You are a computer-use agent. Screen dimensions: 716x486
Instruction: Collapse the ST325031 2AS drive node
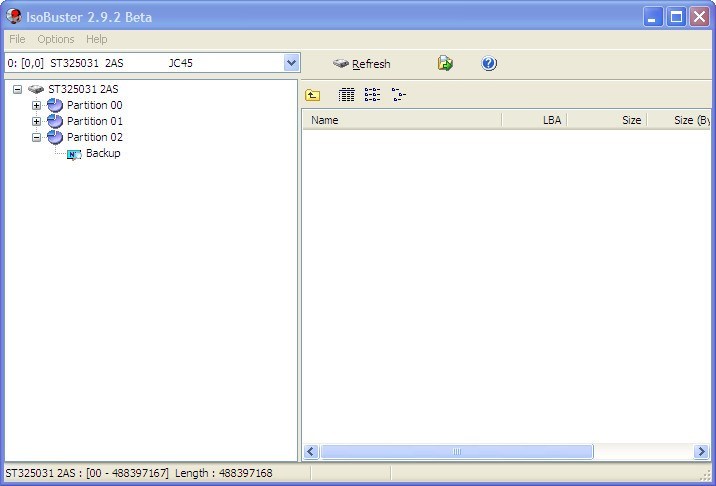tap(17, 89)
